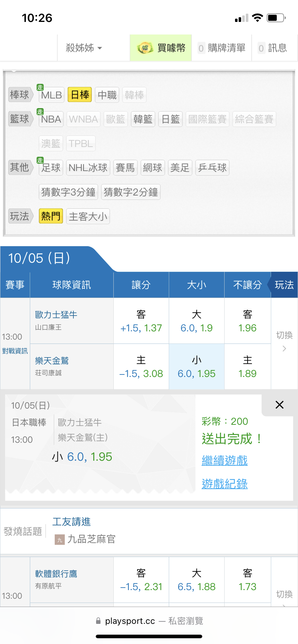Image resolution: width=298 pixels, height=644 pixels.
Task: Tap the 九品芝麻官 avatar icon
Action: point(59,539)
